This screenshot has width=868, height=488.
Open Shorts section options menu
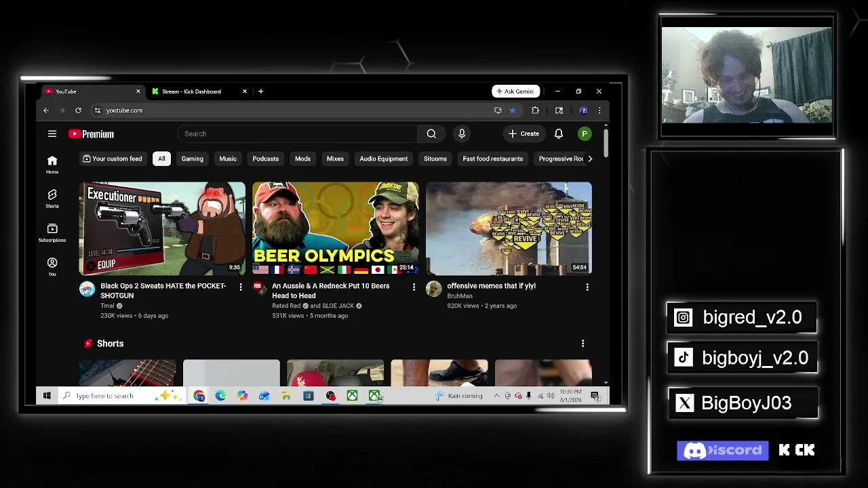(x=583, y=344)
